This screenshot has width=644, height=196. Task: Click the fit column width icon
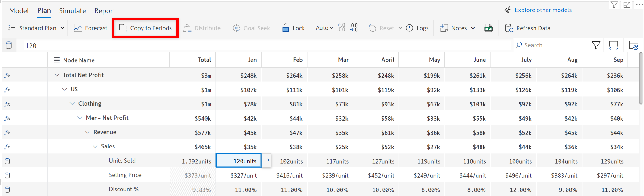click(613, 45)
